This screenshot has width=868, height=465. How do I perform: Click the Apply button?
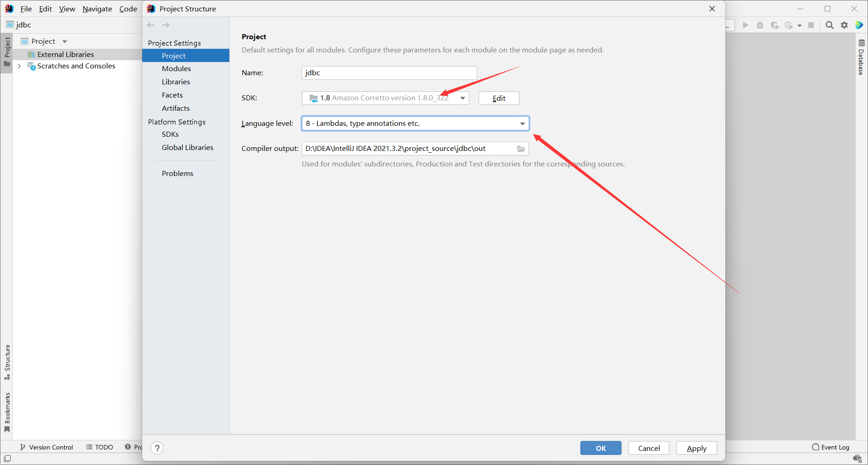pos(697,448)
